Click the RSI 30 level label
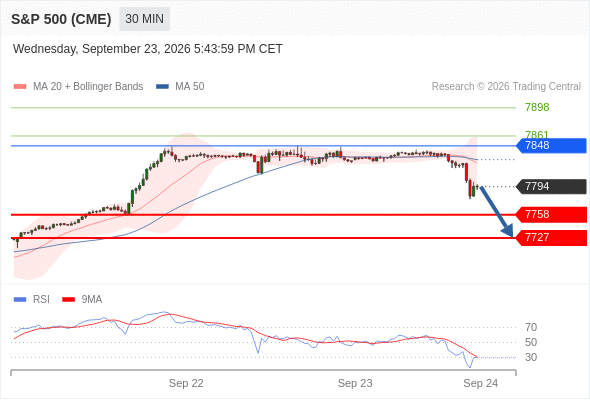The height and width of the screenshot is (400, 590). coord(531,357)
